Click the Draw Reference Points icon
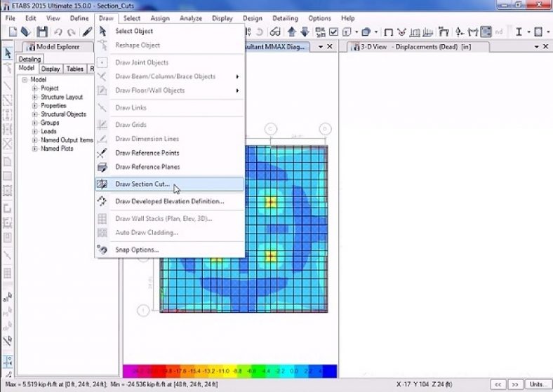 point(102,153)
